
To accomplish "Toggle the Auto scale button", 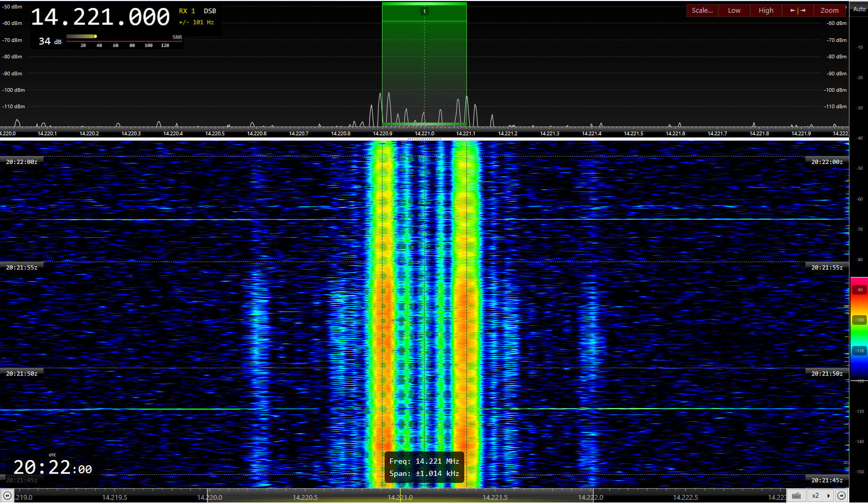I will click(859, 9).
